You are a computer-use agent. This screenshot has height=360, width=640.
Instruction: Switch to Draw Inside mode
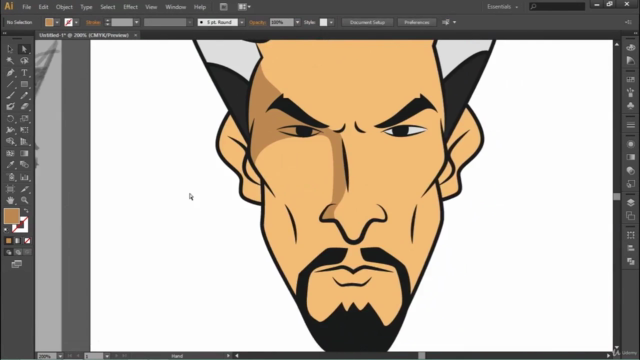[27, 252]
